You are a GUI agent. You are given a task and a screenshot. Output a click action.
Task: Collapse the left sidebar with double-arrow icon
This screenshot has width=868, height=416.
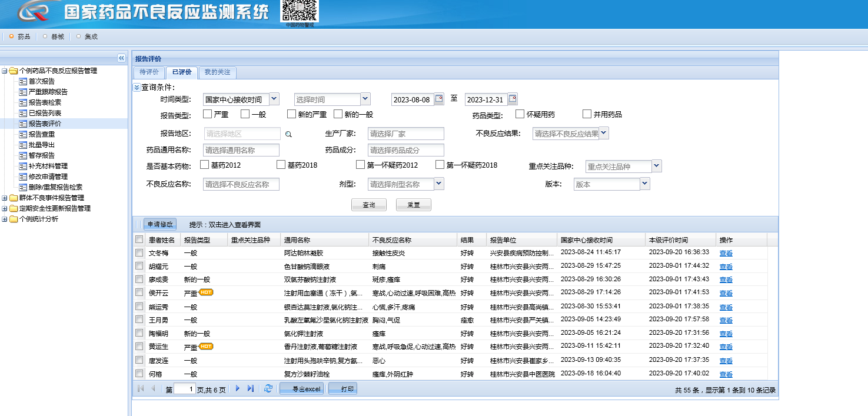(x=121, y=58)
